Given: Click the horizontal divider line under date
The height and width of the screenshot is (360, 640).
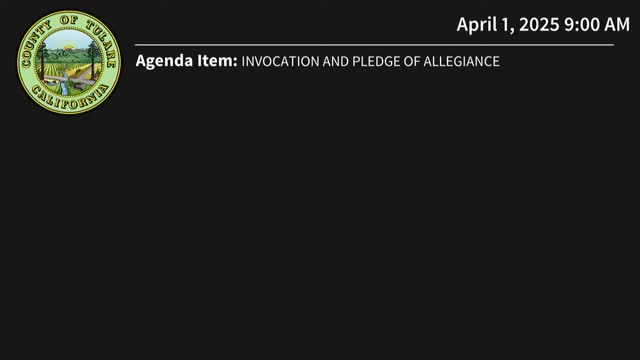Looking at the screenshot, I should click(x=374, y=45).
